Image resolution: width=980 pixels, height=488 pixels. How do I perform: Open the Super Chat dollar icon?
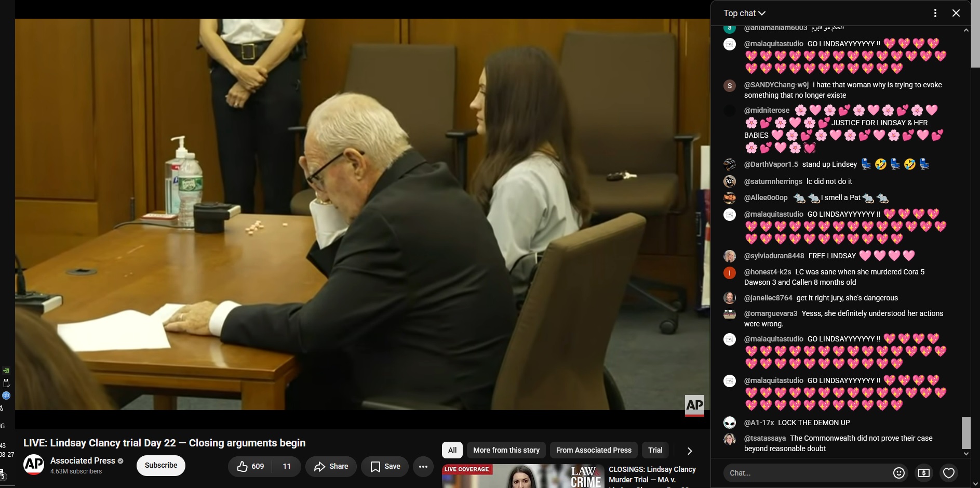[924, 473]
